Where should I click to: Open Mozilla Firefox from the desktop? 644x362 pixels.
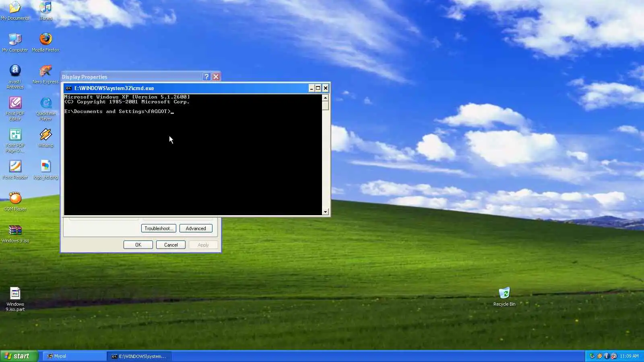coord(45,42)
